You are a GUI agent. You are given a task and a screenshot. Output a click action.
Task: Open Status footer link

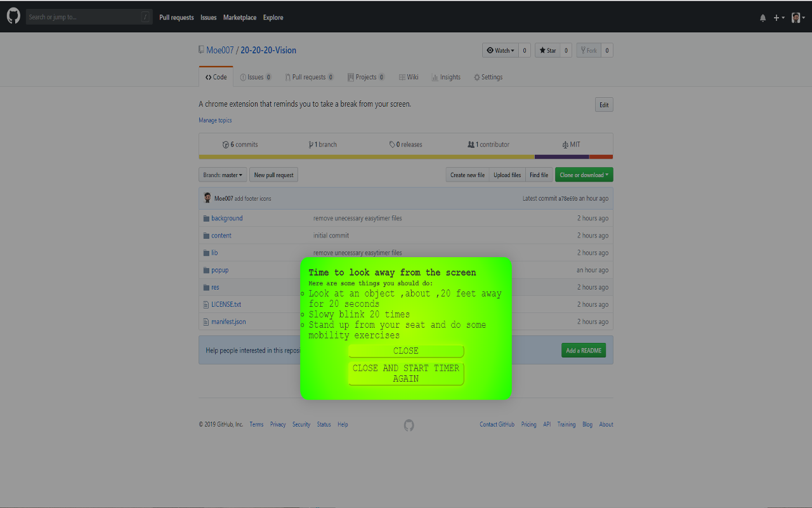tap(324, 424)
